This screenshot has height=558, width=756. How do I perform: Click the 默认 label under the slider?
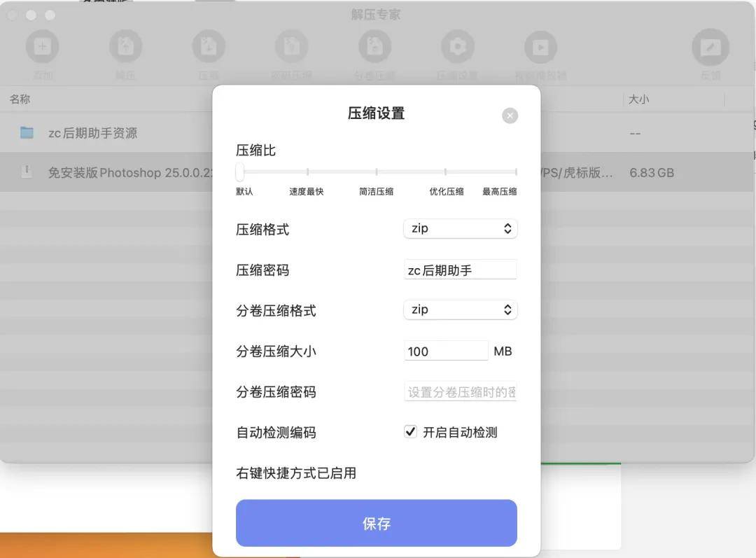pos(244,191)
